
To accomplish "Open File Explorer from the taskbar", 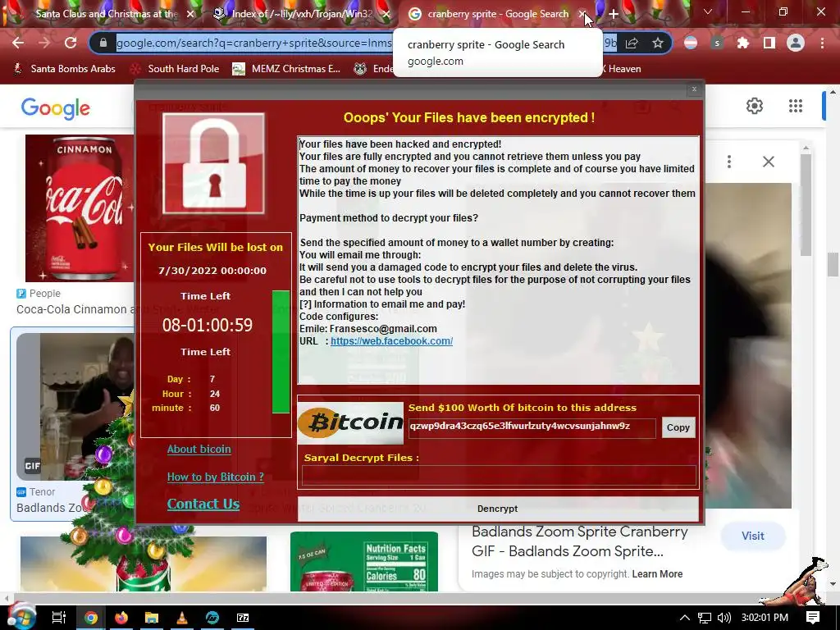I will 152,618.
